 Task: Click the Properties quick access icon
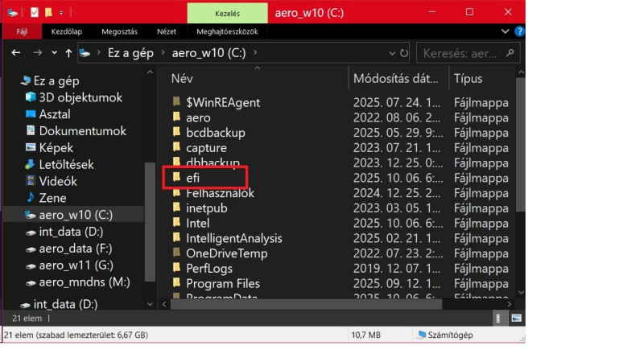(x=35, y=13)
